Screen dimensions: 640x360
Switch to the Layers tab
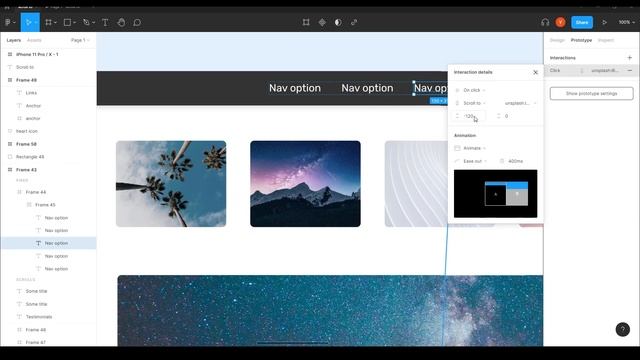pos(13,40)
